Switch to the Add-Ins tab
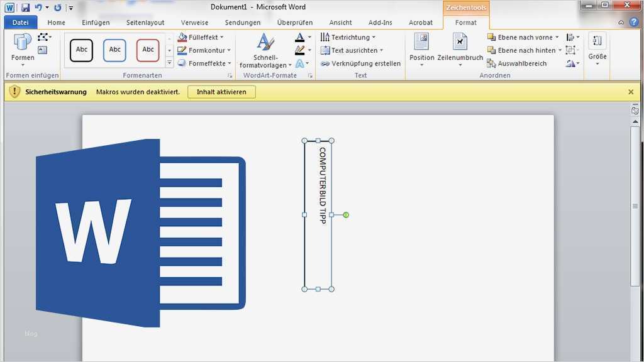Screen dimensions: 644x362 (x=380, y=23)
